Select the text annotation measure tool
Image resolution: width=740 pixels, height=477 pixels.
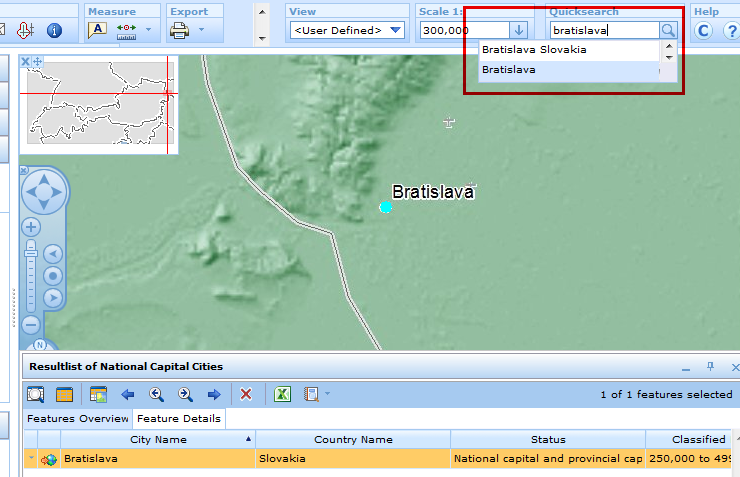[x=97, y=30]
